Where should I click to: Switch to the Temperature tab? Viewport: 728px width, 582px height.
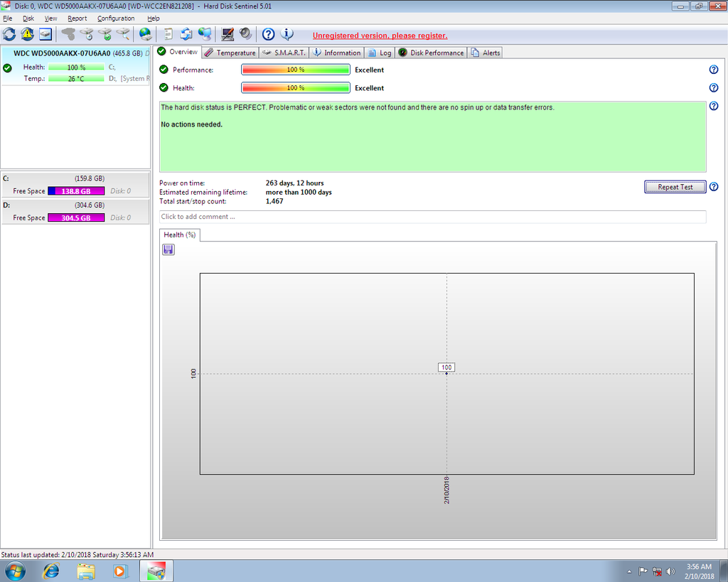pos(230,53)
